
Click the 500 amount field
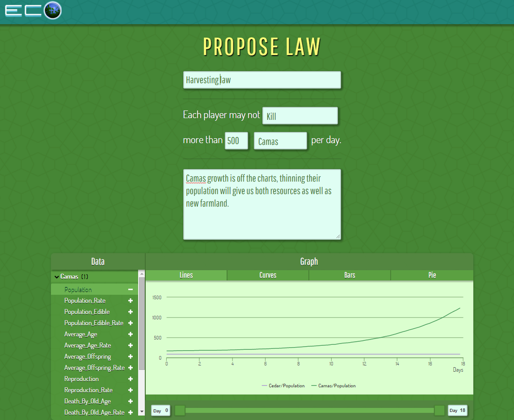click(236, 141)
